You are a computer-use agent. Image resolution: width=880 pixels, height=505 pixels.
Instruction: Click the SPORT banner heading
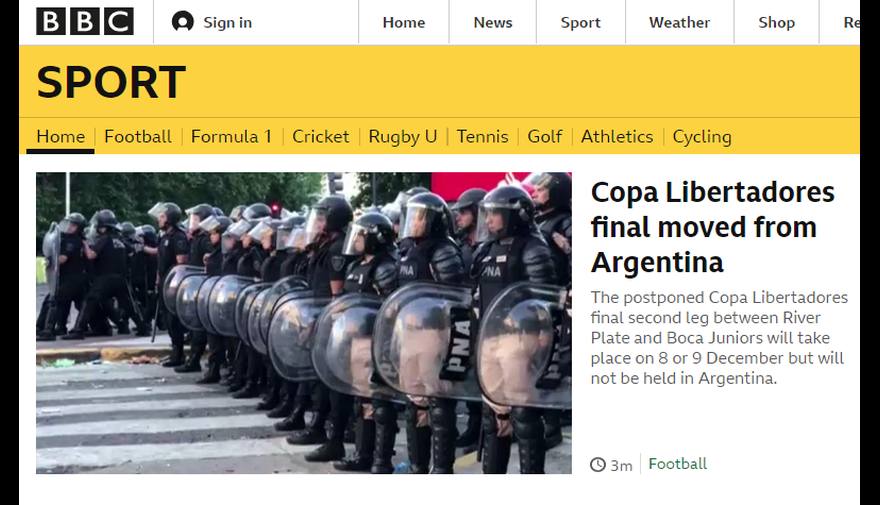pos(111,82)
